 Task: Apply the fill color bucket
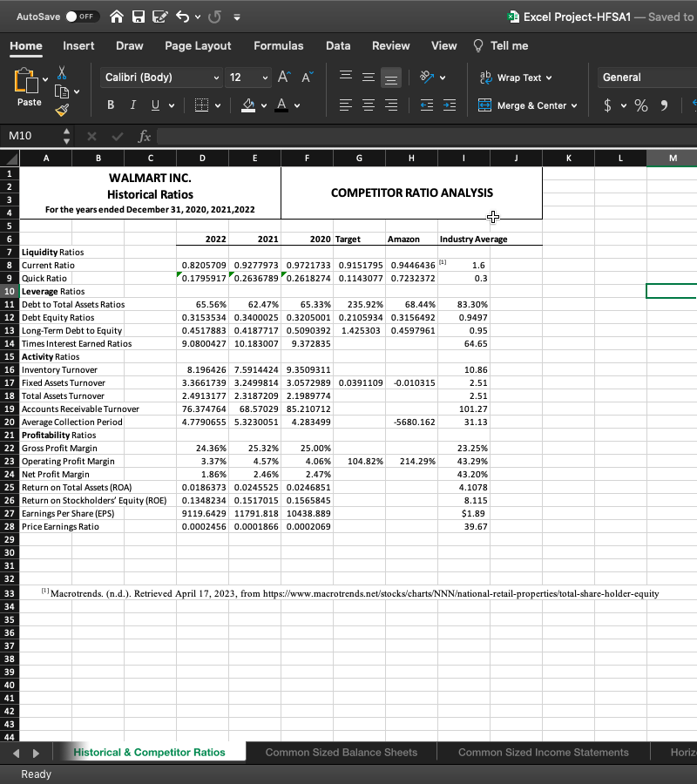point(248,105)
